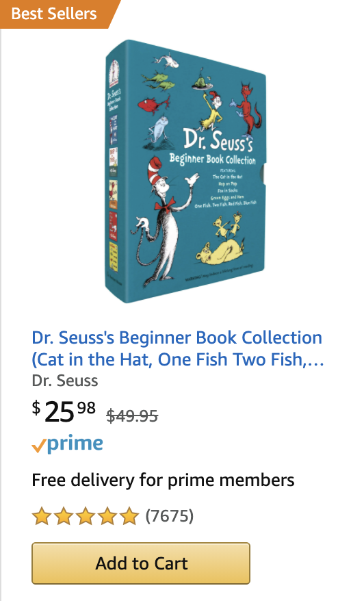The height and width of the screenshot is (601, 364).
Task: Click the Dr. Seuss author name
Action: tap(65, 381)
